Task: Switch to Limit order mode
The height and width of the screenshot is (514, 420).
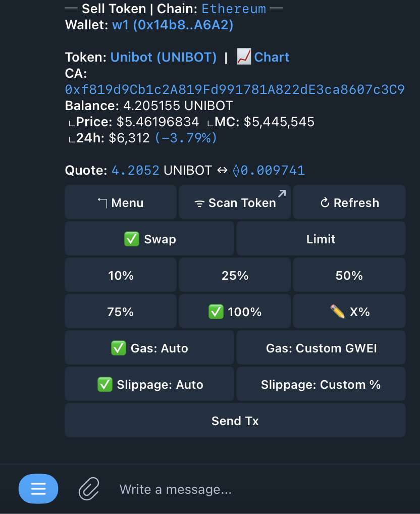Action: [321, 239]
